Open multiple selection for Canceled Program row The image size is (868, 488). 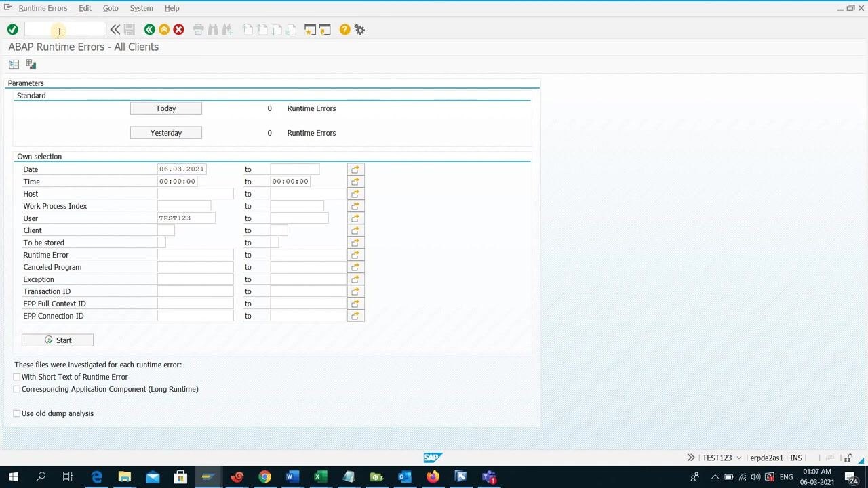[355, 267]
